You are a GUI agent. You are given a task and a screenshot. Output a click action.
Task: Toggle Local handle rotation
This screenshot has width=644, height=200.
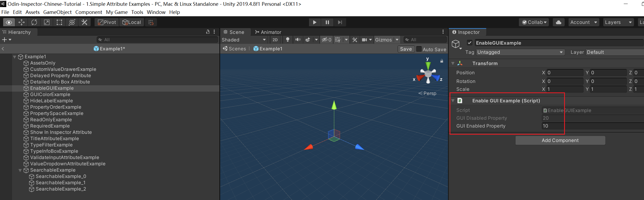coord(132,22)
